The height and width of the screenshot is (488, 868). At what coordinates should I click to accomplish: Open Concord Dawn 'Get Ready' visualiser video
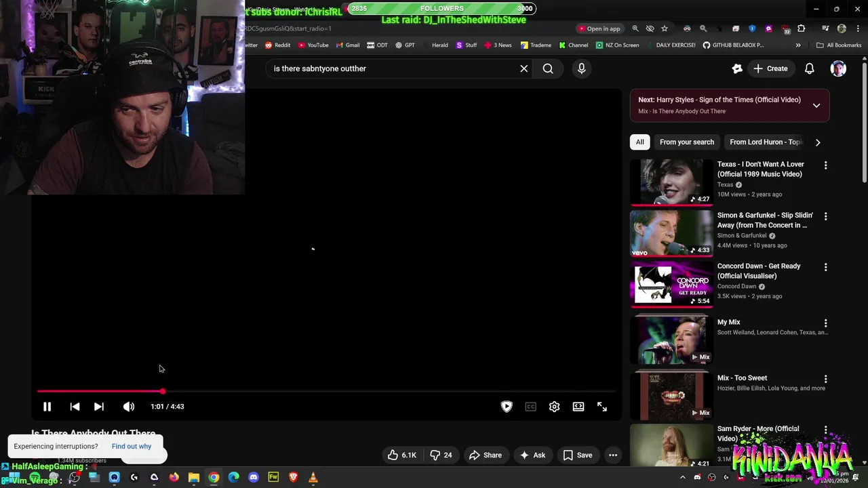pos(671,283)
